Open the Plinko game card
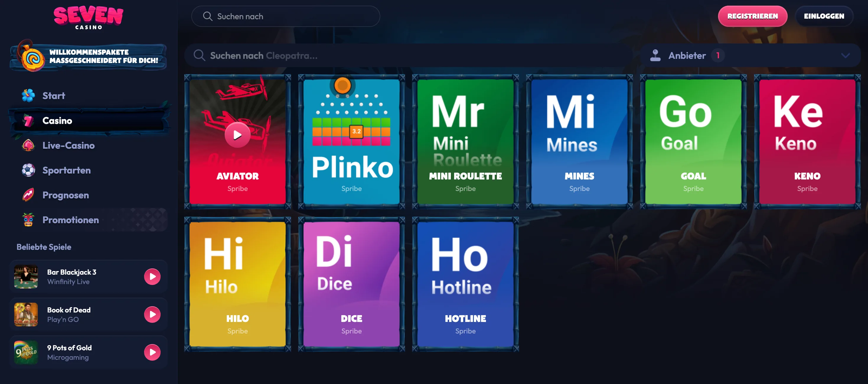 tap(351, 142)
